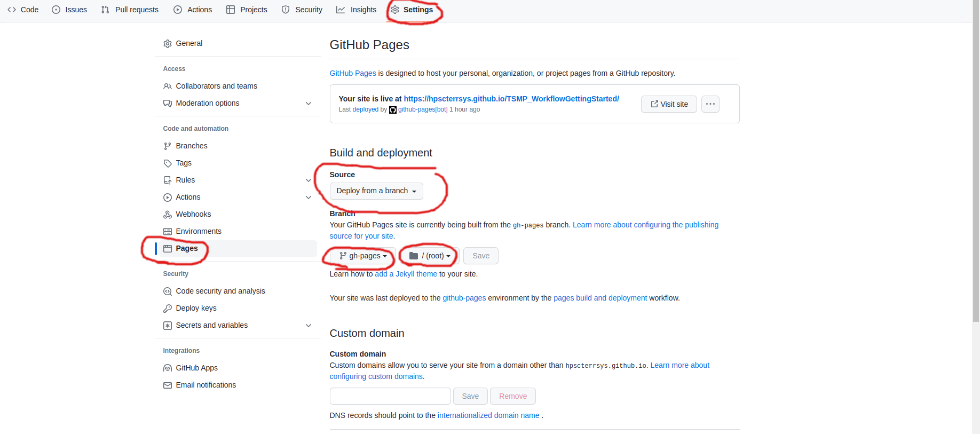
Task: Click Save next to the branch folder selector
Action: pyautogui.click(x=481, y=256)
